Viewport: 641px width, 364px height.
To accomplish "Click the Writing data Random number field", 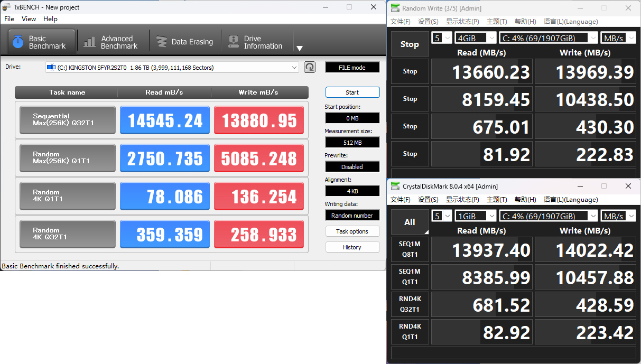I will point(352,216).
